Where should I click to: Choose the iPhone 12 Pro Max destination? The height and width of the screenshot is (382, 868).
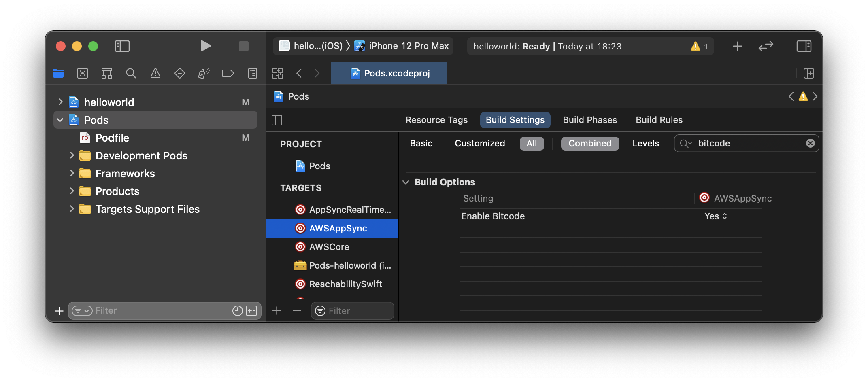click(401, 46)
